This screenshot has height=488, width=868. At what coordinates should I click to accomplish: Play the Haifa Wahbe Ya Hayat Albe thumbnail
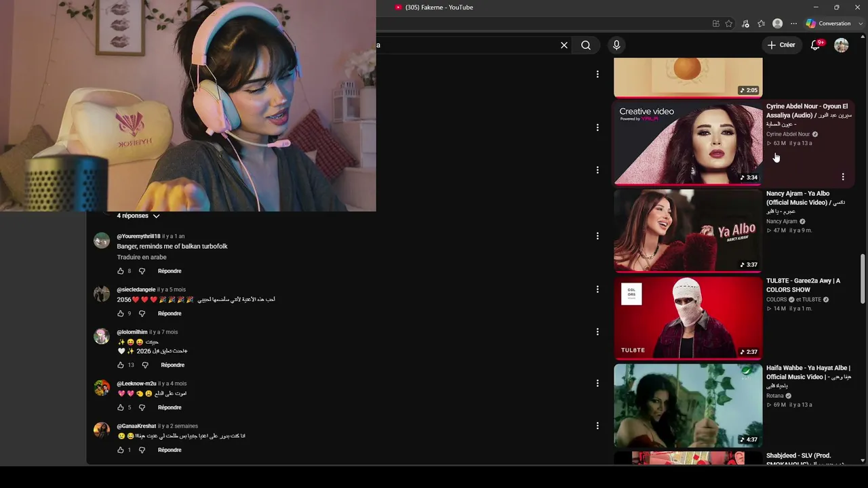tap(688, 406)
